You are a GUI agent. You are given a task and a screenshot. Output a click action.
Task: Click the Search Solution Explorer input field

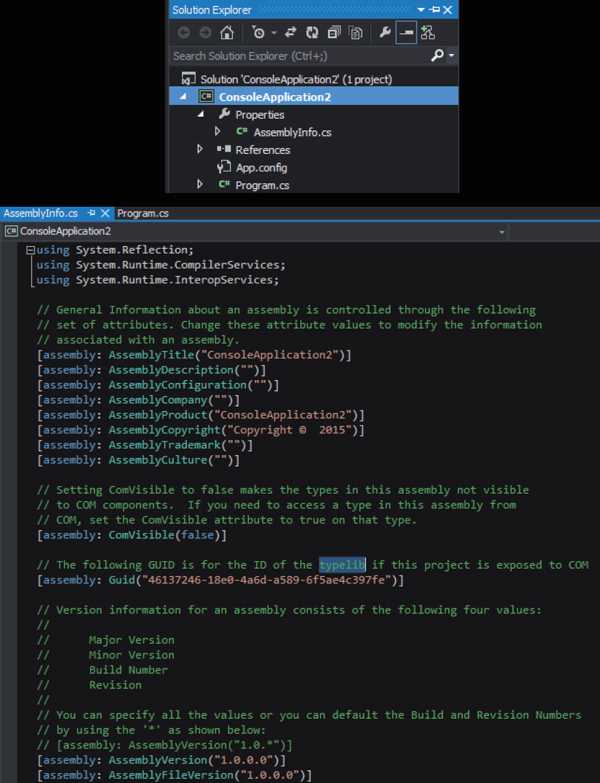point(300,55)
